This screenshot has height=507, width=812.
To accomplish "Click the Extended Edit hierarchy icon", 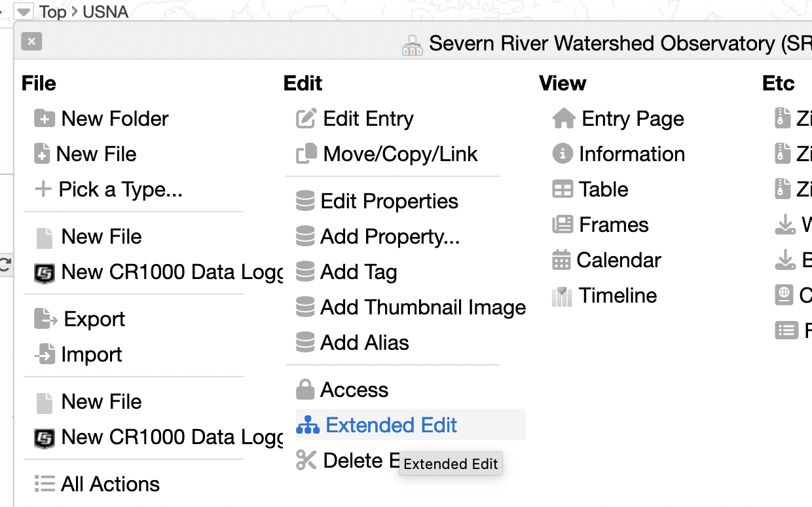I will [307, 426].
